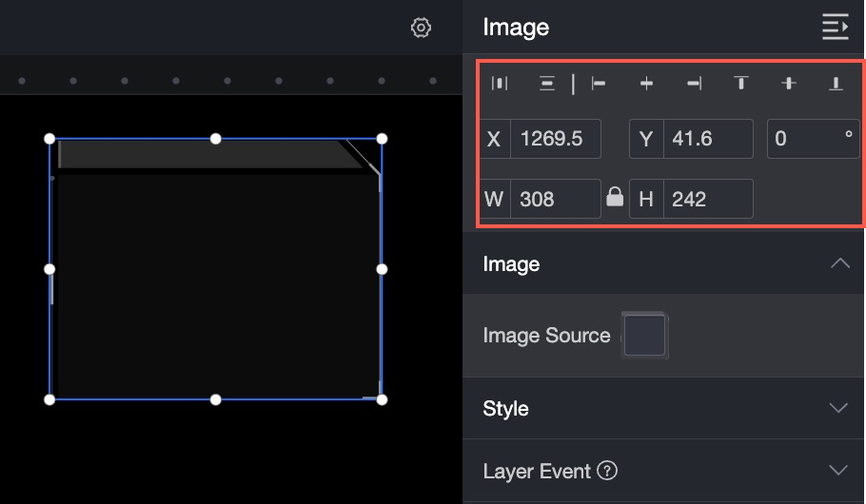866x504 pixels.
Task: Align layer to vertical center
Action: [x=789, y=84]
